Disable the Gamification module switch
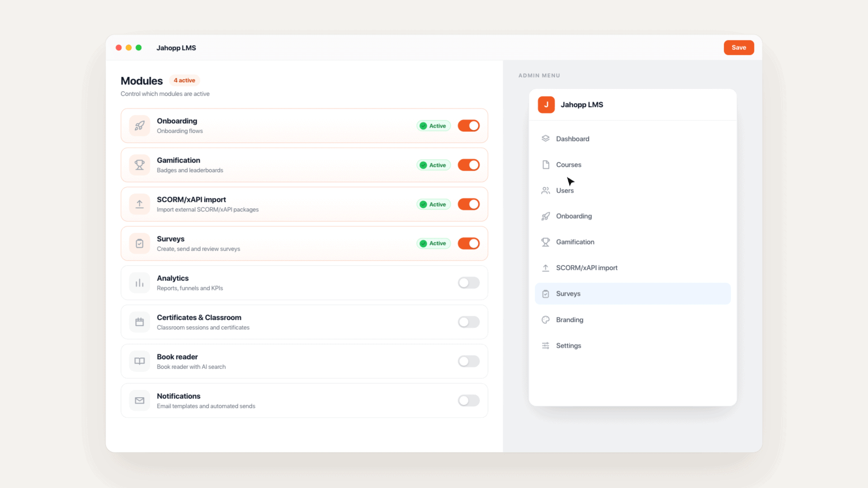Viewport: 868px width, 488px height. (468, 165)
